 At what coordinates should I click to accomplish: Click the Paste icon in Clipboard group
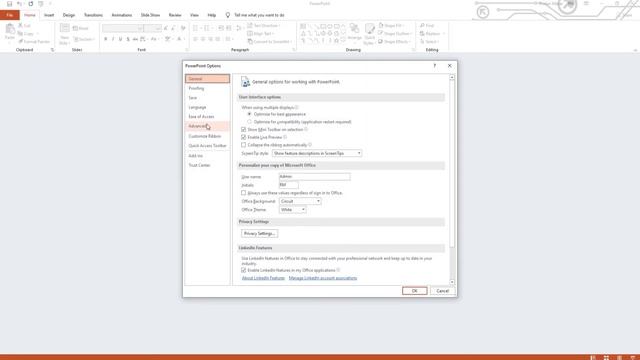click(10, 29)
